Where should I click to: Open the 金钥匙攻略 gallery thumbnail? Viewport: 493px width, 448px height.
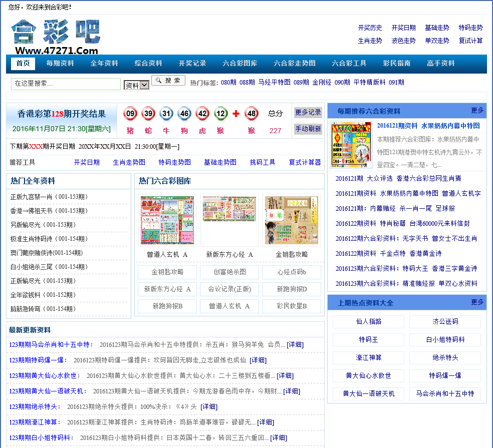coord(292,220)
